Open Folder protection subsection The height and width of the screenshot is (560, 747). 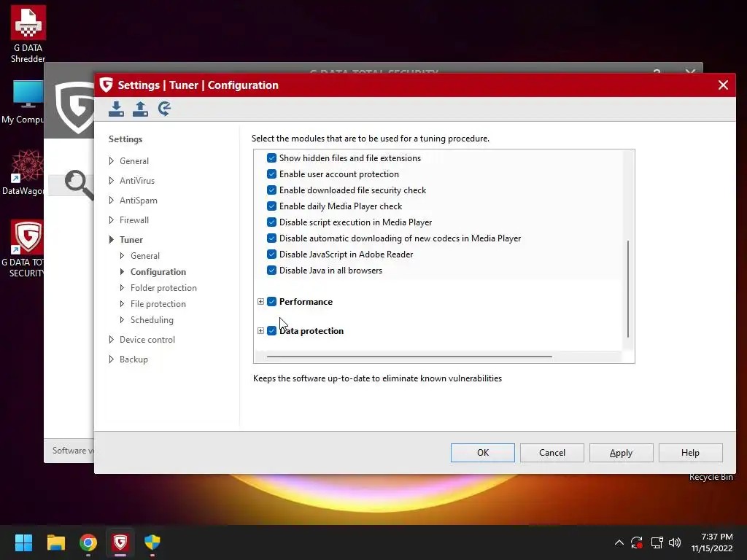[163, 287]
